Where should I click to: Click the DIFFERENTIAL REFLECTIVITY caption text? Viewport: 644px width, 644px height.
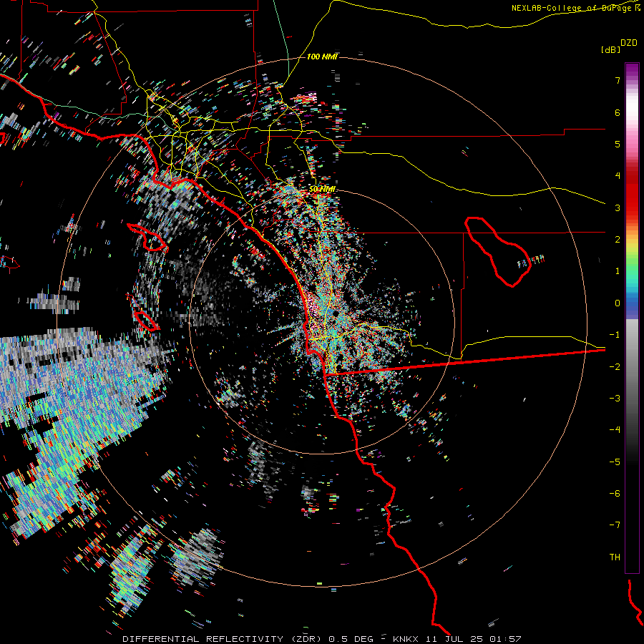point(203,639)
